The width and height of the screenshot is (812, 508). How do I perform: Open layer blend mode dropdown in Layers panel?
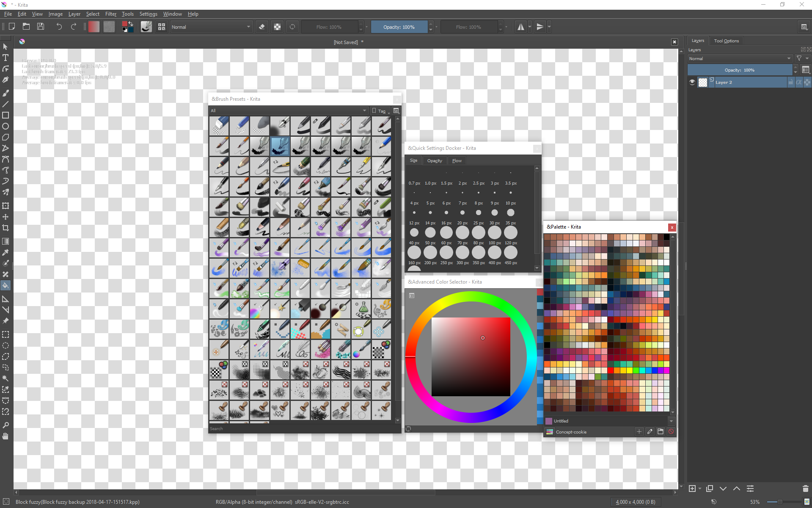[739, 58]
